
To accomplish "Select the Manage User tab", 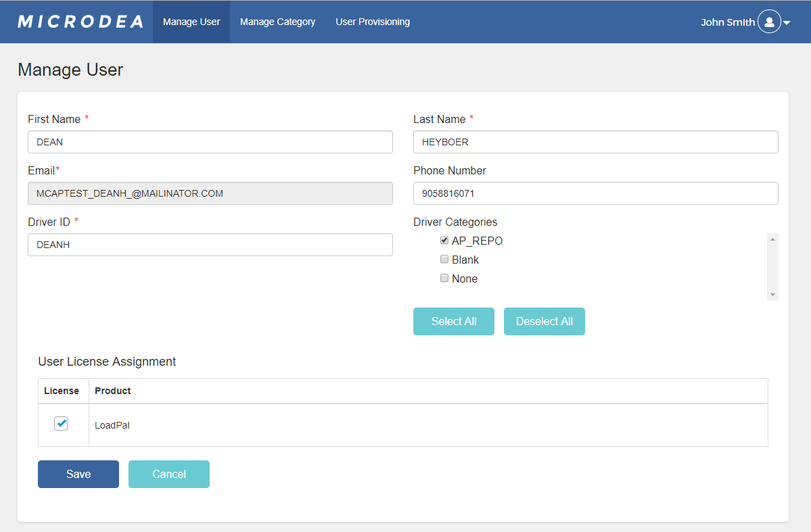I will coord(191,21).
